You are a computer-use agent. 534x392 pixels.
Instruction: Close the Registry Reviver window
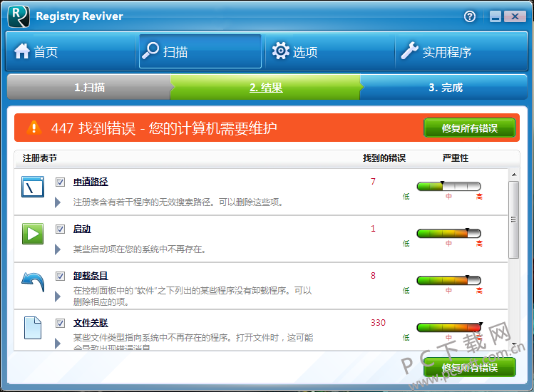[x=515, y=16]
